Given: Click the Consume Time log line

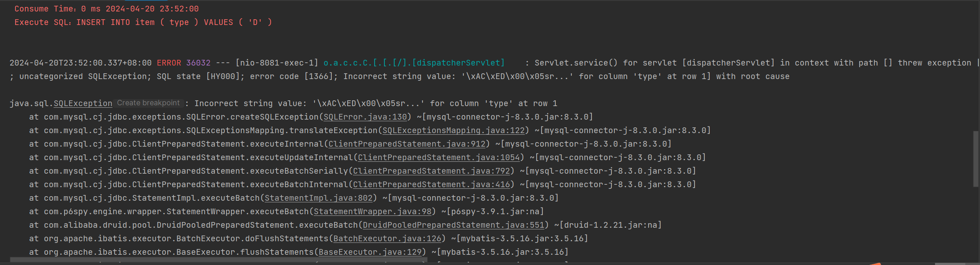Looking at the screenshot, I should click(x=106, y=9).
